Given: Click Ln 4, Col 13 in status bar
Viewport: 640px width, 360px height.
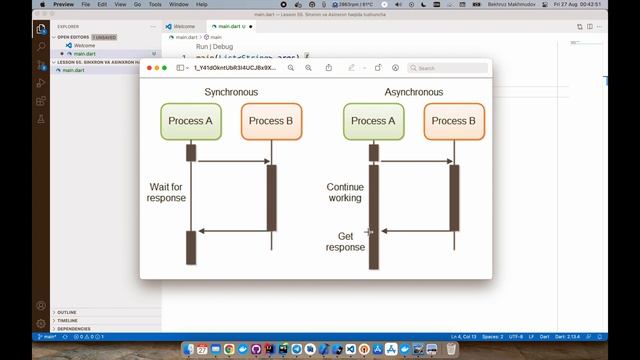Looking at the screenshot, I should point(464,337).
